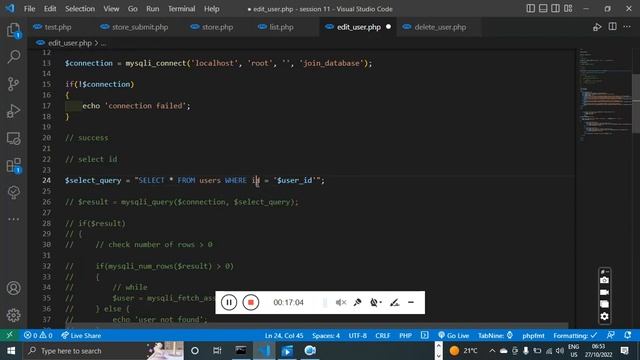
Task: Open errors and warnings in status bar
Action: [x=38, y=335]
